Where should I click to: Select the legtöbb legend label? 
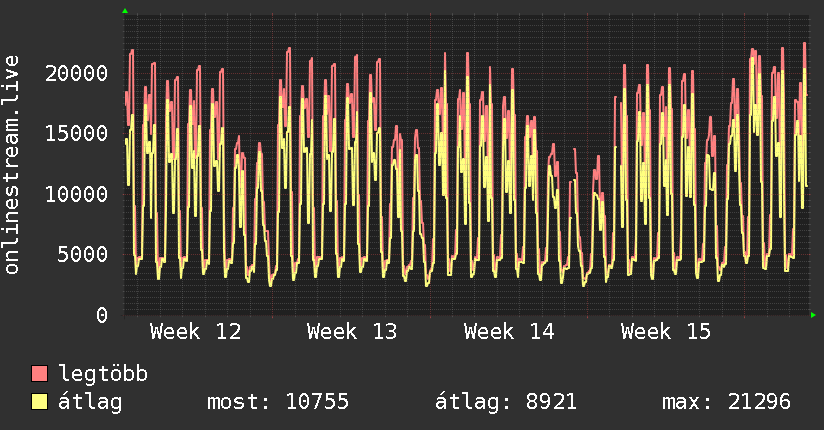[103, 373]
